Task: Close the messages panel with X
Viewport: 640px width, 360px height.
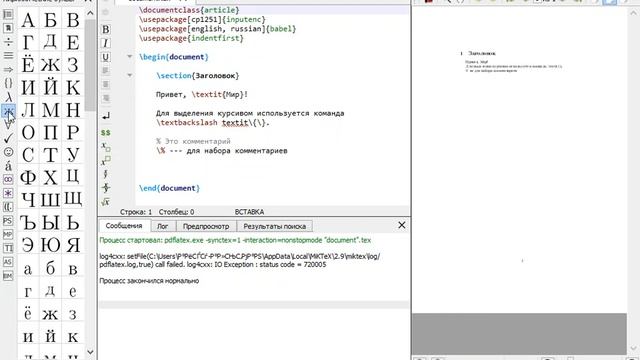Action: [x=402, y=225]
